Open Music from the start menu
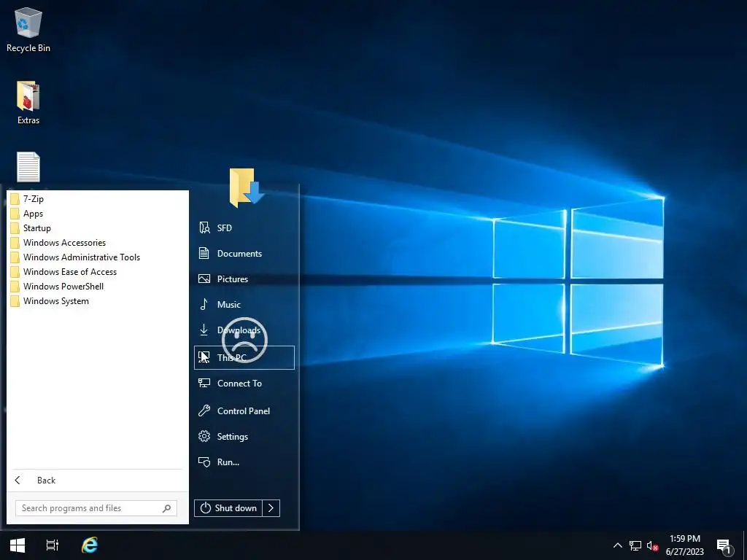The width and height of the screenshot is (747, 560). point(244,304)
